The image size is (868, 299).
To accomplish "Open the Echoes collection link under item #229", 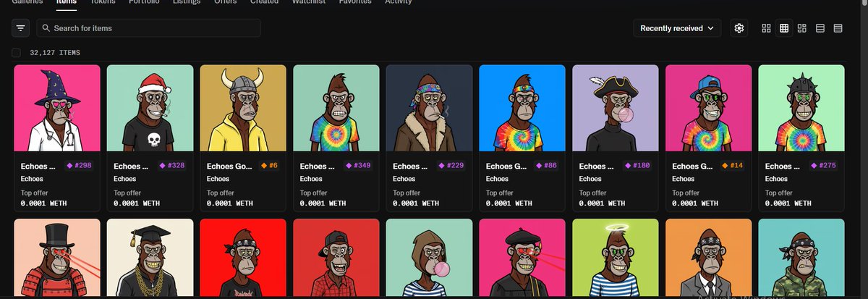I will pos(404,178).
